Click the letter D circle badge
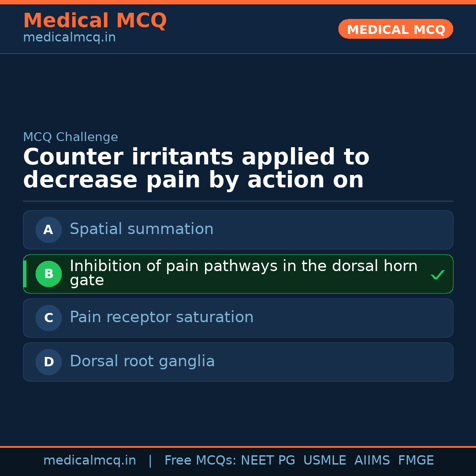 (x=48, y=362)
